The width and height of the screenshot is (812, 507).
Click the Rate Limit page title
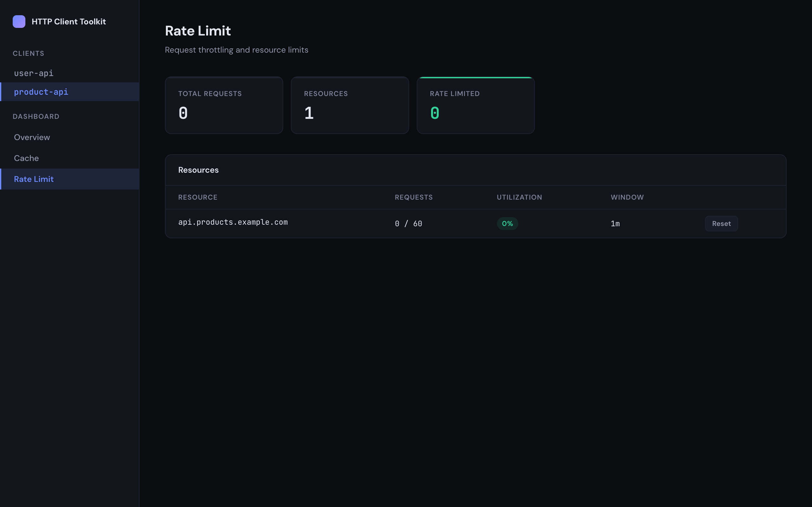click(198, 30)
